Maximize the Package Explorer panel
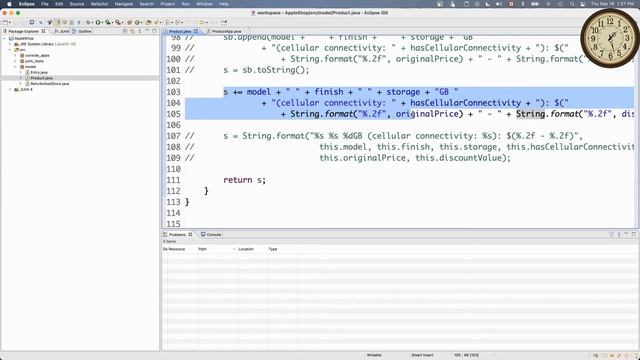The width and height of the screenshot is (640, 360). click(154, 31)
